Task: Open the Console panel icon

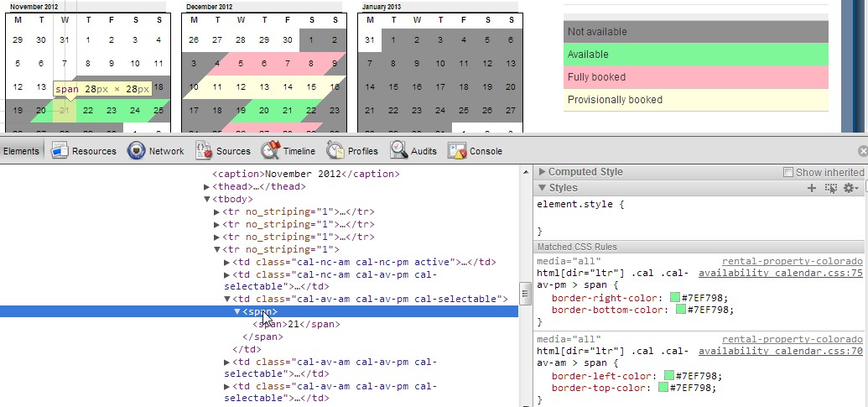Action: pyautogui.click(x=457, y=150)
